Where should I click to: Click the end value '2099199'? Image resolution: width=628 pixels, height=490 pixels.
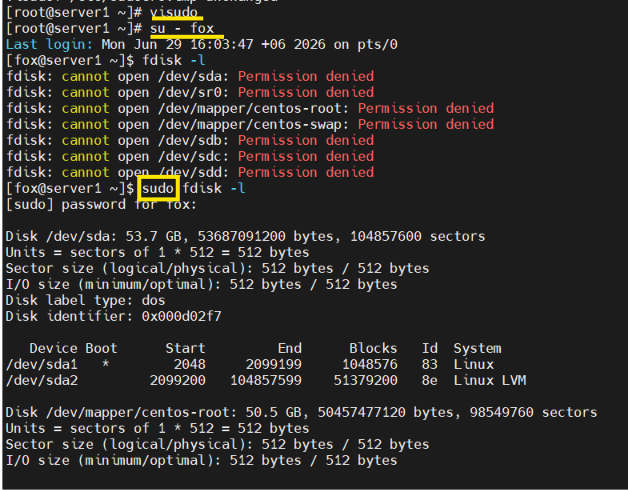click(274, 364)
